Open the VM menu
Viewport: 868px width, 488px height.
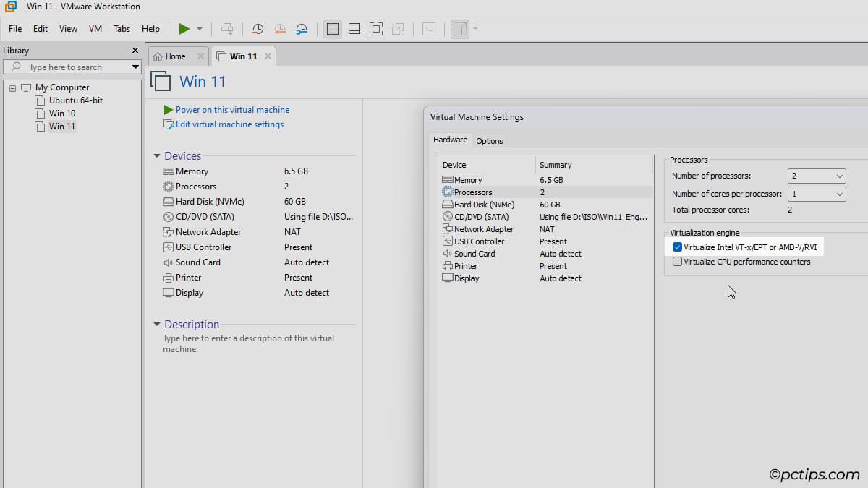tap(95, 29)
